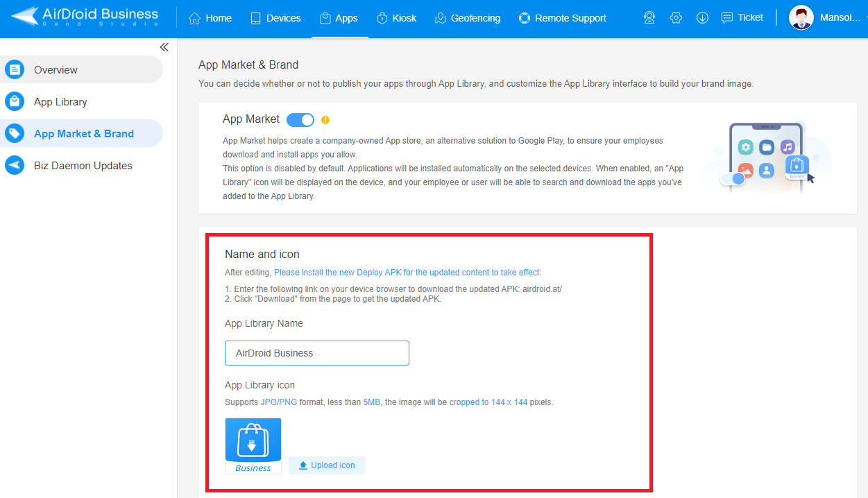Click the 'App Library icon' label
The height and width of the screenshot is (498, 868).
point(259,385)
